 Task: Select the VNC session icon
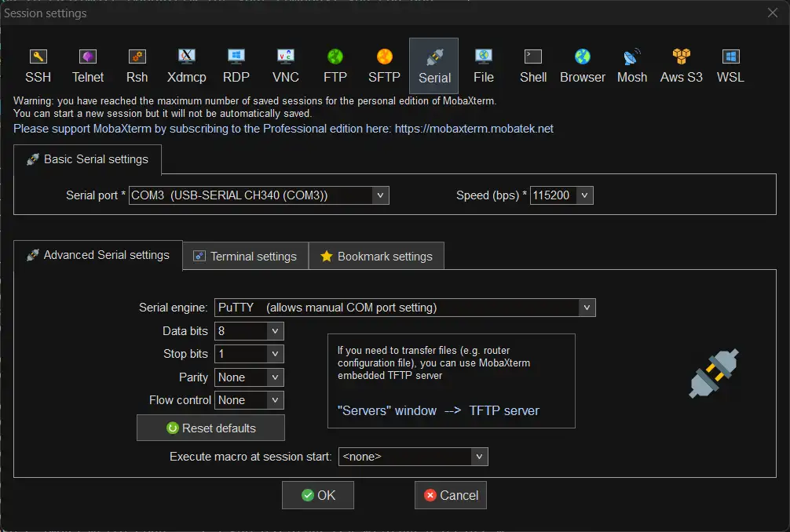286,65
